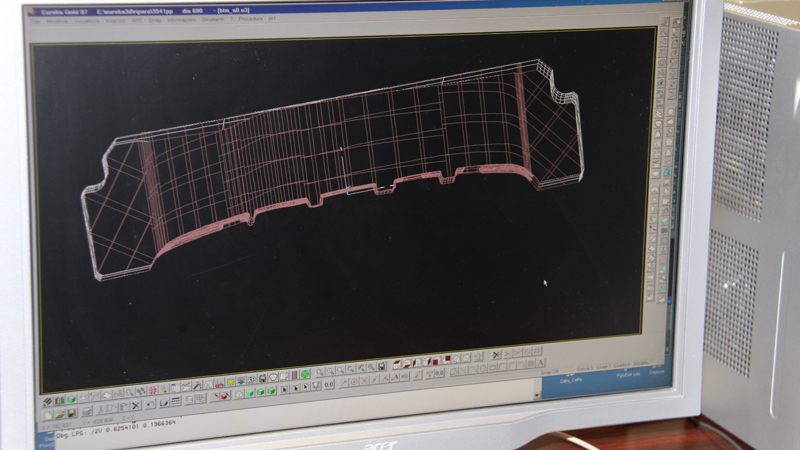
Task: Click the Capture desktop icon
Action: [657, 372]
